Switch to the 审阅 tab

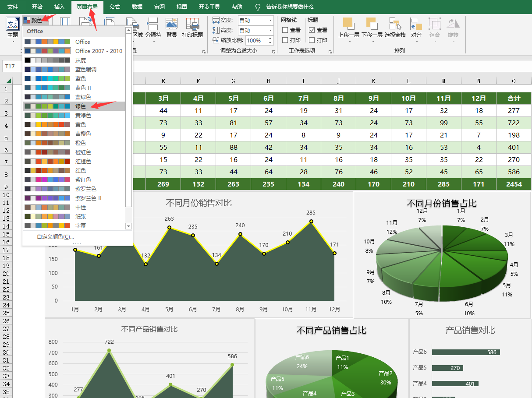pyautogui.click(x=160, y=7)
